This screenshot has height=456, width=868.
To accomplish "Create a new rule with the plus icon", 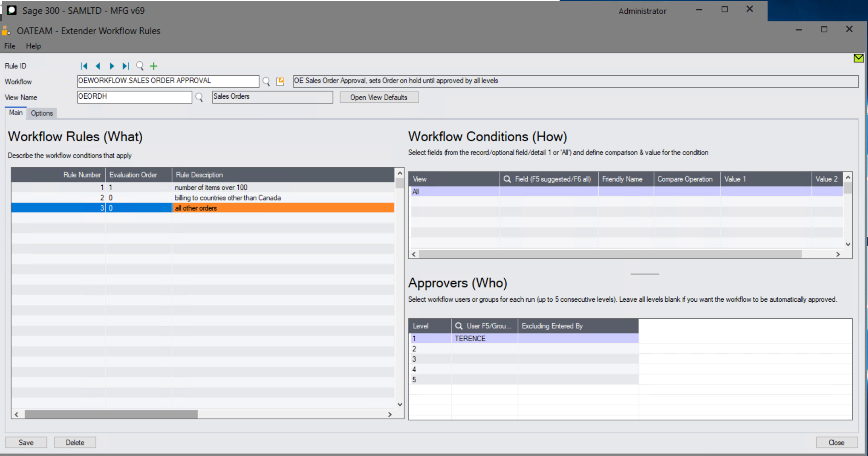I will coord(153,66).
